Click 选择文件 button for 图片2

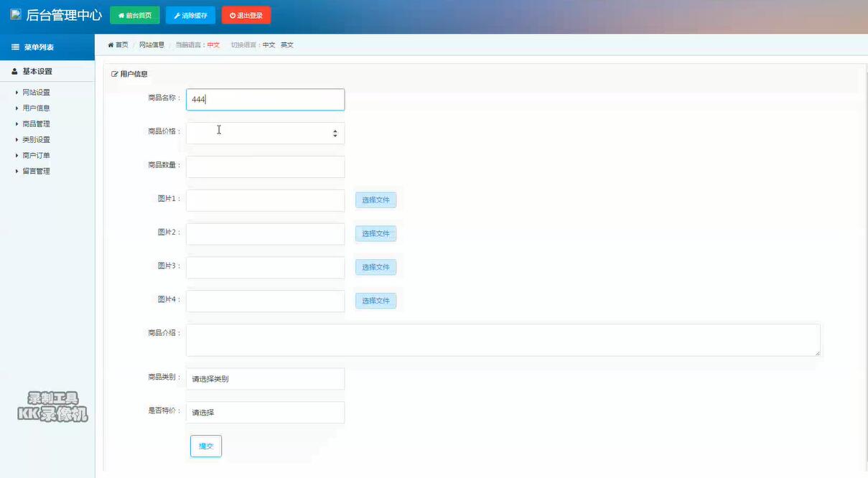(375, 234)
